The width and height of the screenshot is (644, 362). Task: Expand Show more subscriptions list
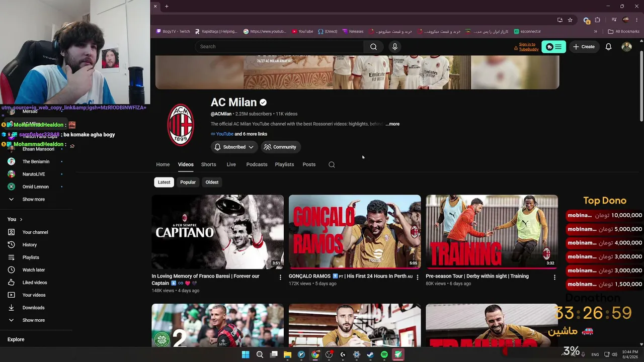coord(33,199)
